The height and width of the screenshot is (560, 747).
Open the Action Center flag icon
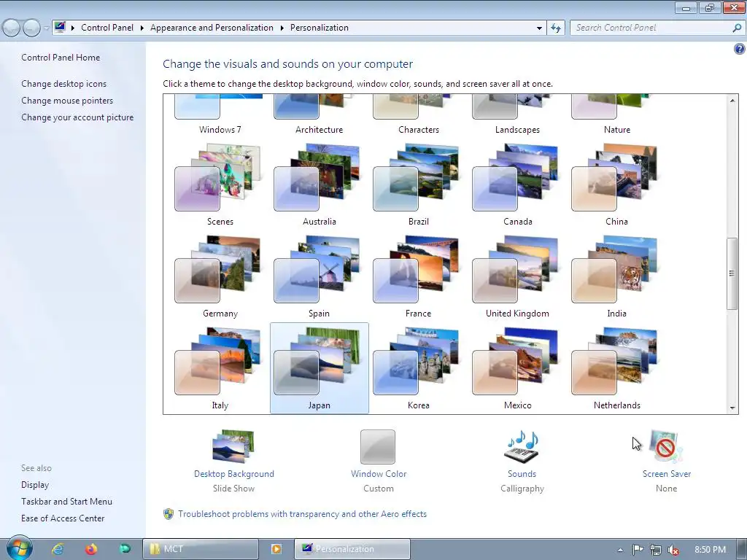click(x=638, y=550)
